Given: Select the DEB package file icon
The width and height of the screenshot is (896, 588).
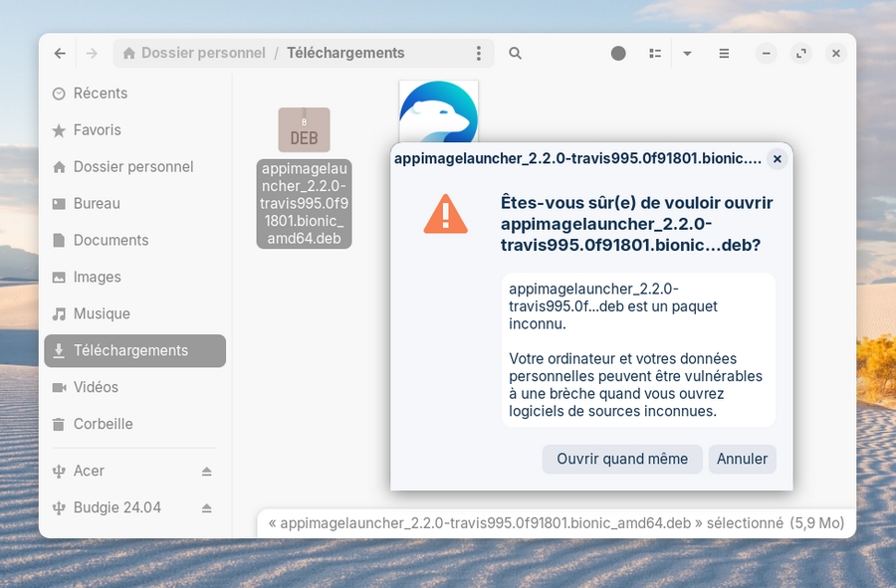Looking at the screenshot, I should (x=304, y=130).
